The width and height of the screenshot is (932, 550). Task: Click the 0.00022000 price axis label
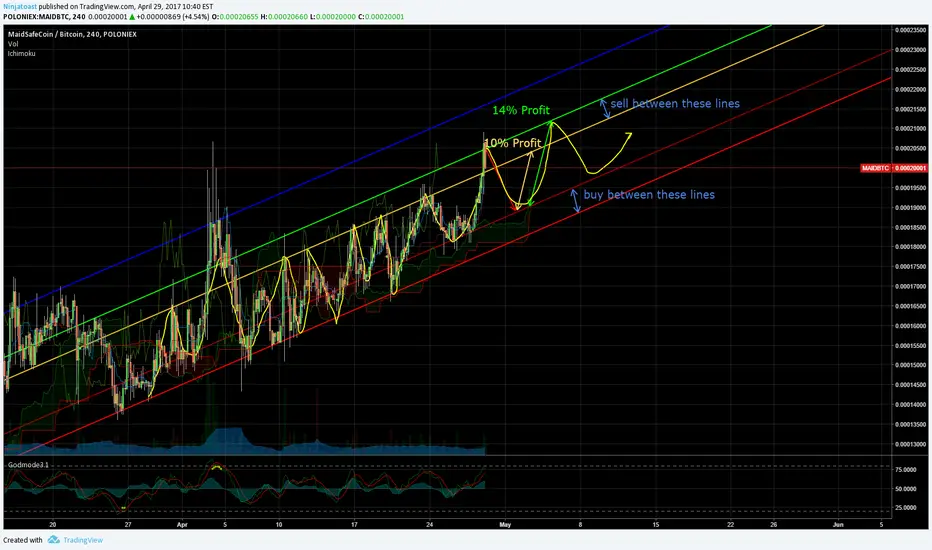click(912, 89)
